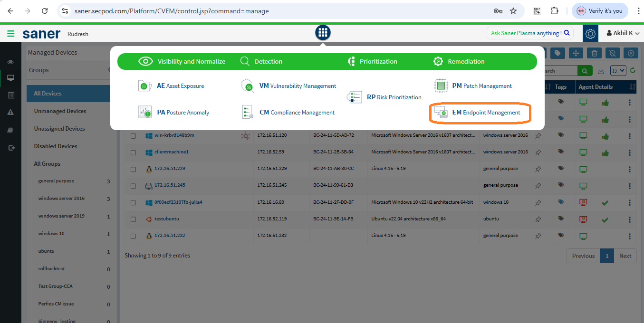644x323 pixels.
Task: Open the testubuntu device link
Action: pos(167,219)
